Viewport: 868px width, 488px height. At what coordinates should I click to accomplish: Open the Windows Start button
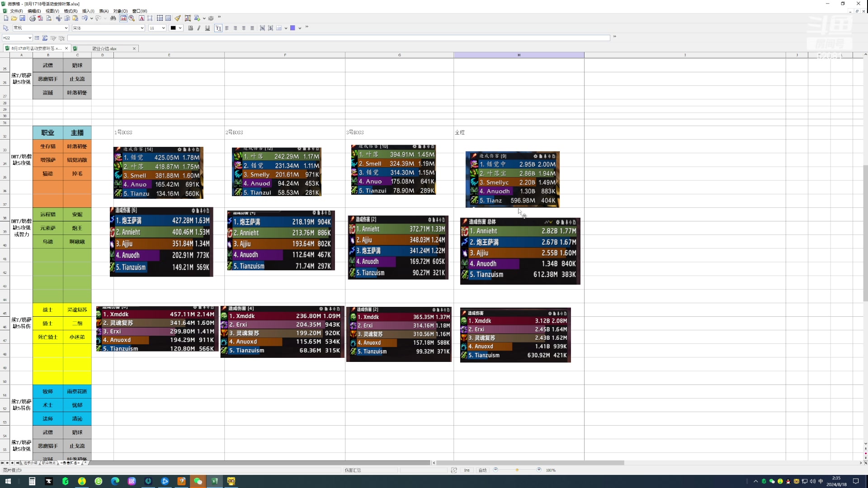8,481
